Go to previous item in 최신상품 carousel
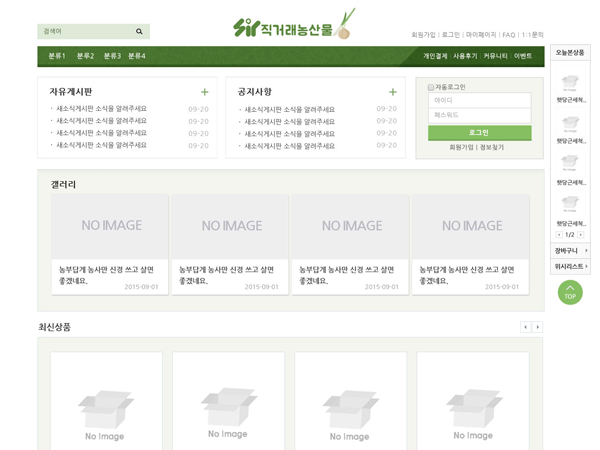The width and height of the screenshot is (600, 450). pos(525,327)
